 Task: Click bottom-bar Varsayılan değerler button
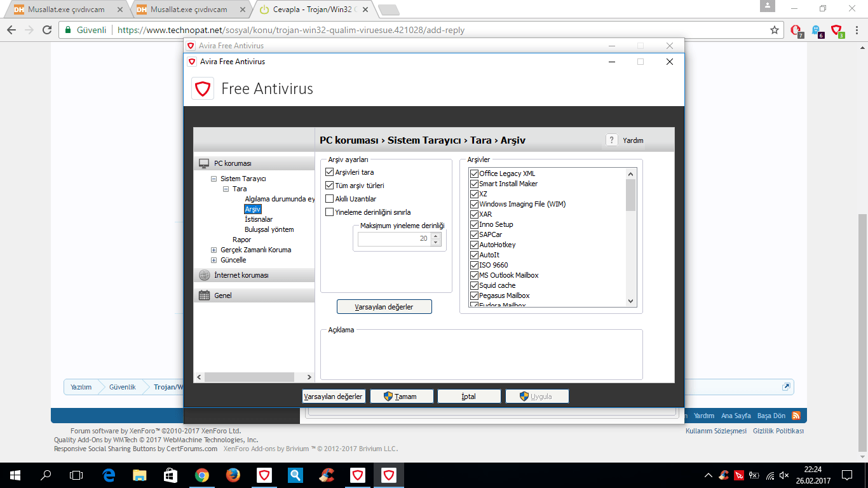(x=334, y=396)
